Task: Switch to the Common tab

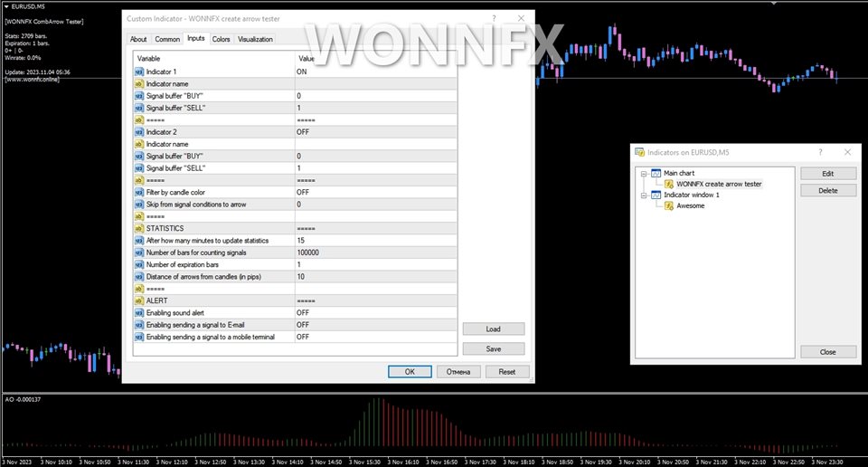Action: (x=167, y=39)
